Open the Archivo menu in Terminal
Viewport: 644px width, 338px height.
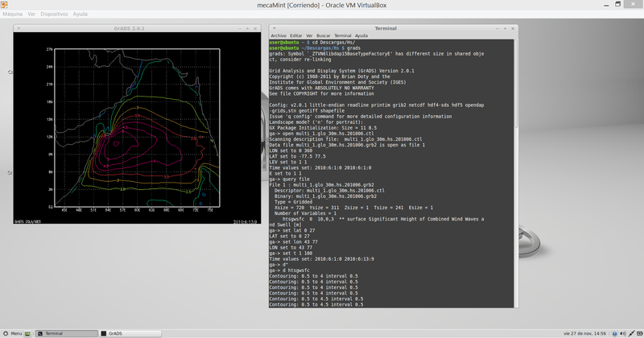(x=279, y=35)
